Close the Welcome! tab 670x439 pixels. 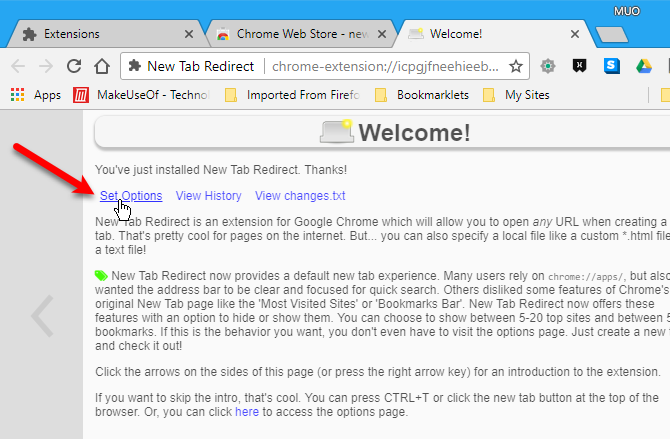click(x=574, y=33)
